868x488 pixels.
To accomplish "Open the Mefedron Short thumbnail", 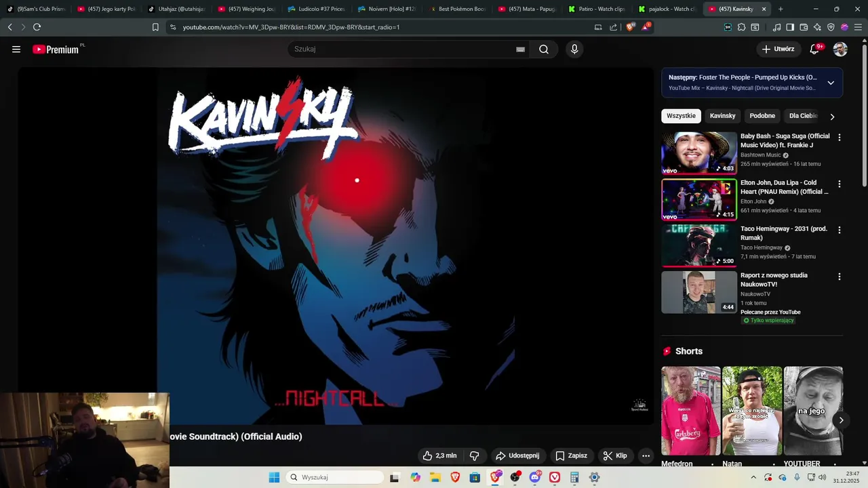I will (691, 411).
